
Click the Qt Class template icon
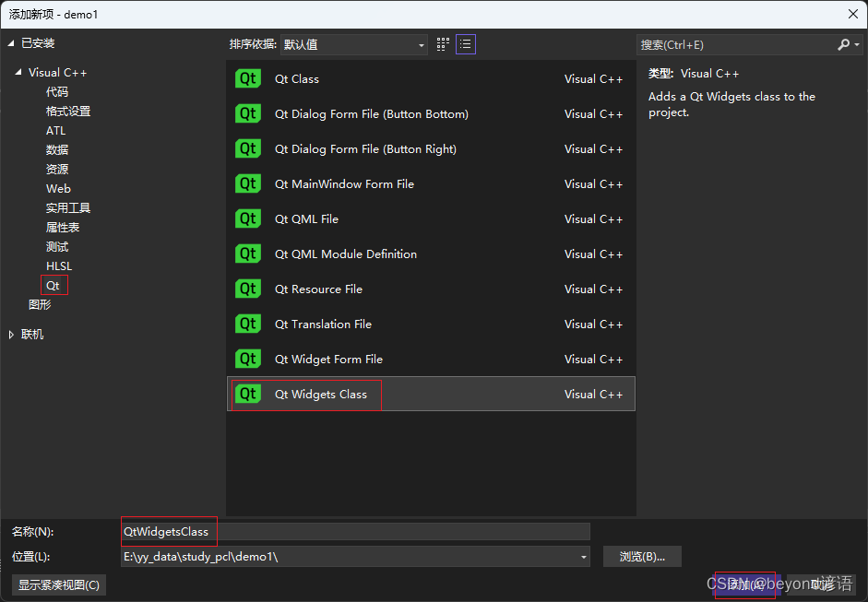pos(247,78)
